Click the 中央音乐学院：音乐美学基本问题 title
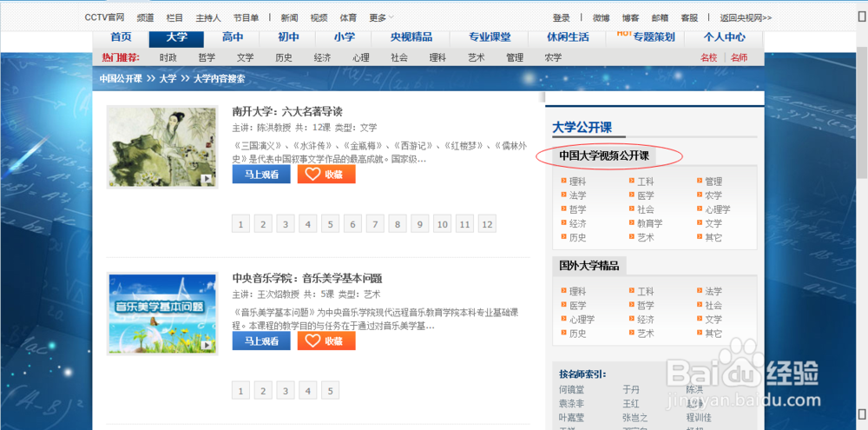The height and width of the screenshot is (430, 868). pyautogui.click(x=307, y=278)
